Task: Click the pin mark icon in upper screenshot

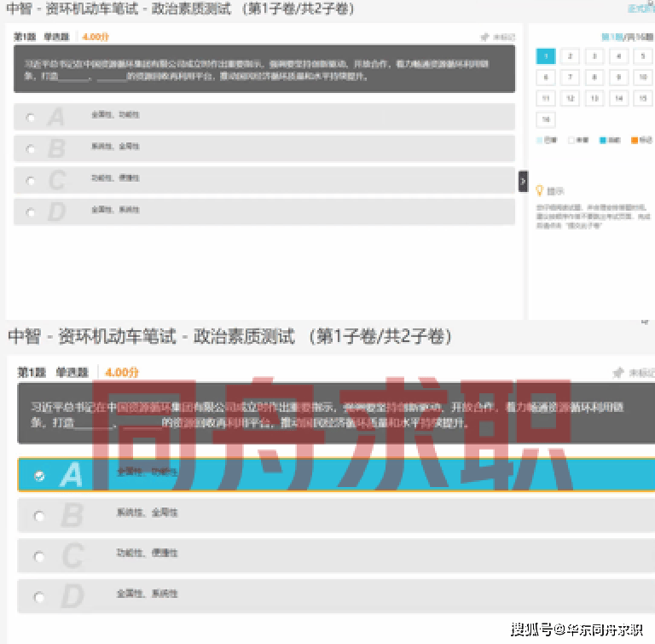Action: tap(485, 38)
